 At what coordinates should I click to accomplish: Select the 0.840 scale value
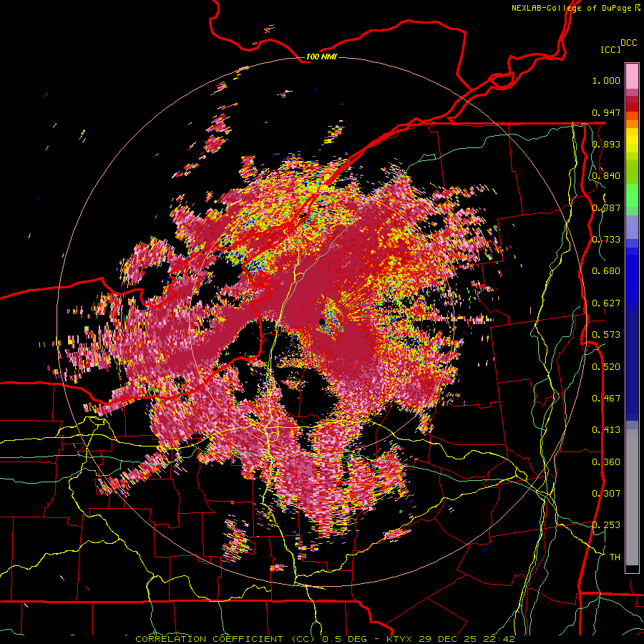pos(606,176)
